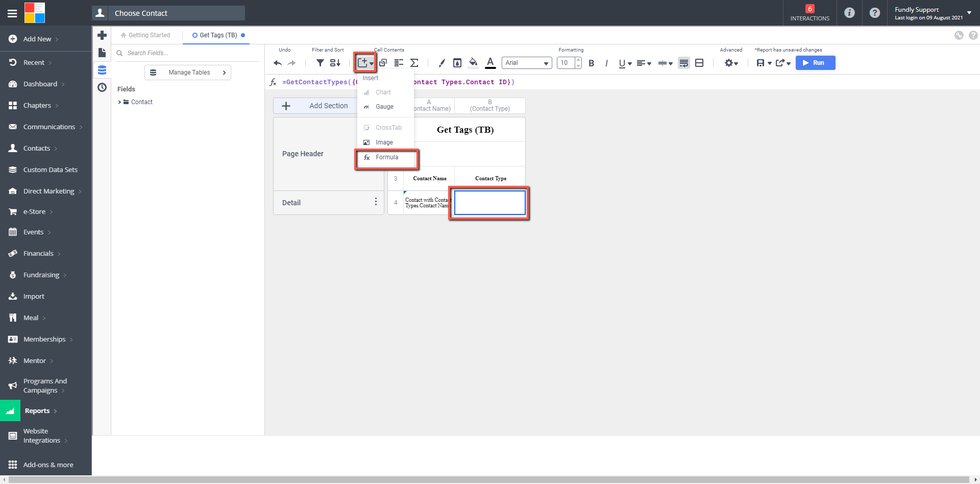Click the help question mark in header
Viewport: 980px width, 484px height.
pos(875,13)
